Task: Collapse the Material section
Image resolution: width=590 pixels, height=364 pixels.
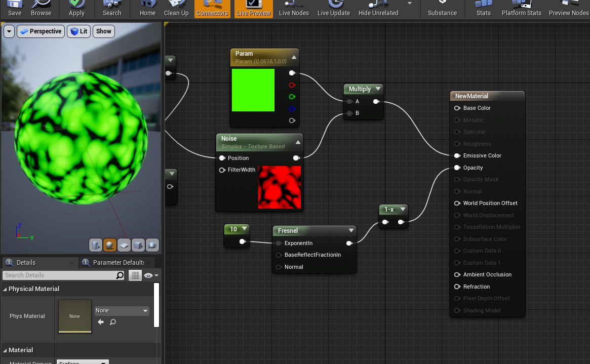Action: click(5, 350)
